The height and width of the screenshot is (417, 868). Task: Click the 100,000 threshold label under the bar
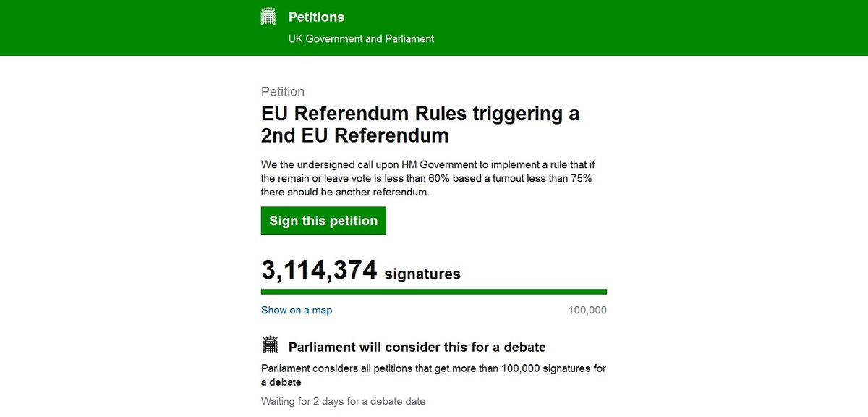click(587, 311)
